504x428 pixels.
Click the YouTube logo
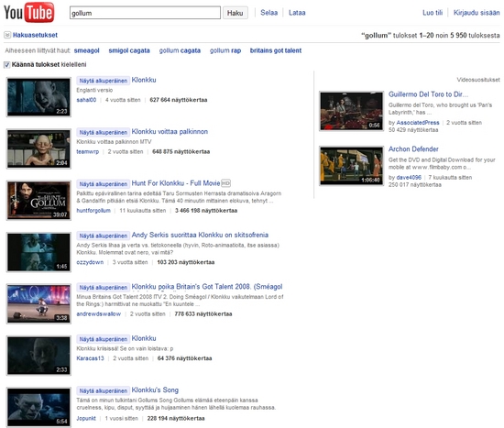[x=29, y=13]
